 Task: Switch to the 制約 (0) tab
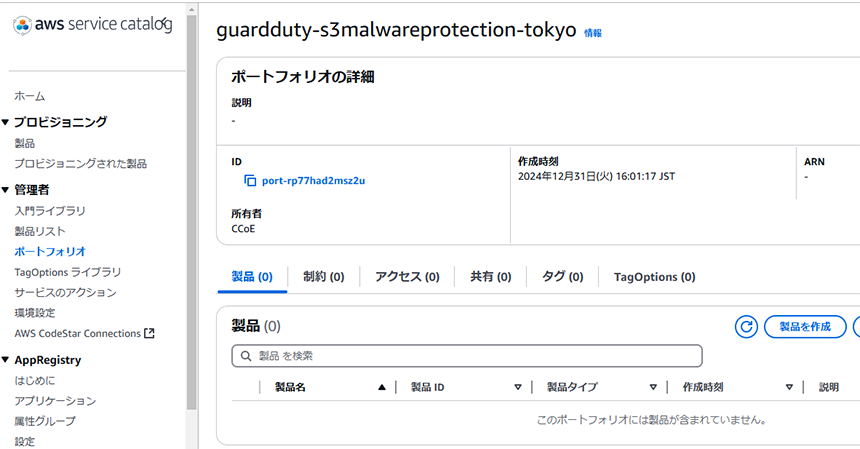(x=324, y=277)
